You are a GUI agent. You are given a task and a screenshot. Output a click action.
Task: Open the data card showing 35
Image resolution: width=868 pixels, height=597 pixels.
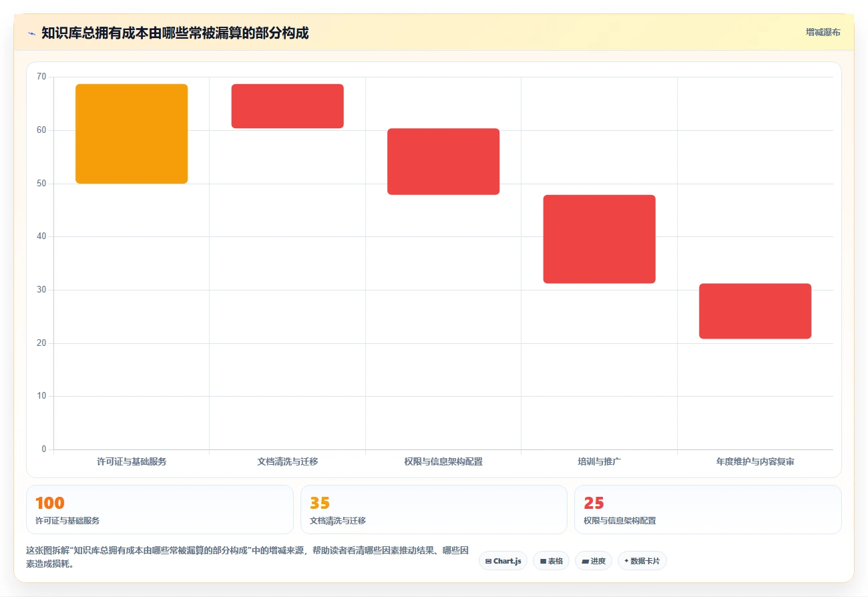434,510
